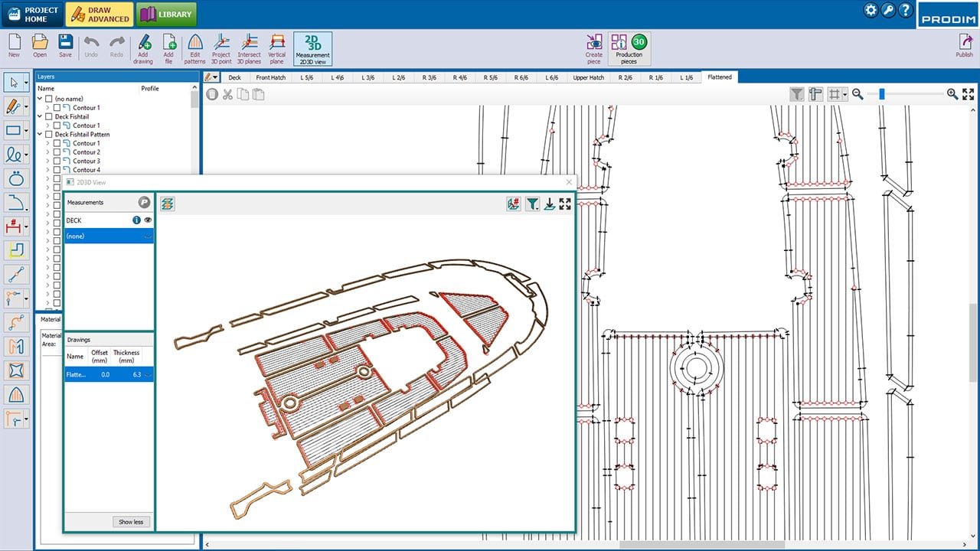Select the pattern arch tool in sidebar
980x551 pixels.
coord(16,395)
